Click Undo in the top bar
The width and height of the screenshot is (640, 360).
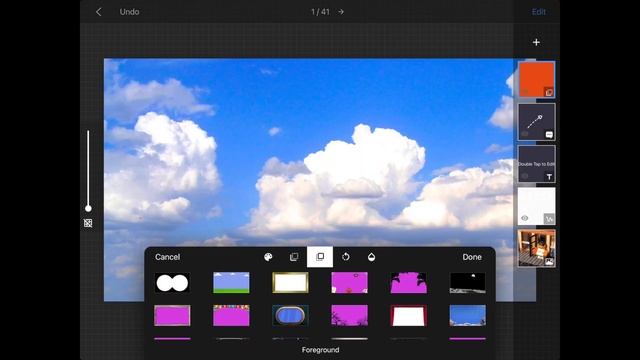coord(129,12)
